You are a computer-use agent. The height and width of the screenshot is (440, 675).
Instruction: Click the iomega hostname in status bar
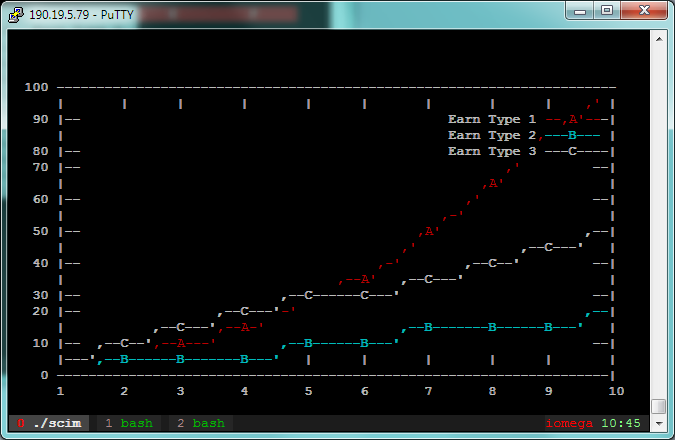tap(569, 423)
